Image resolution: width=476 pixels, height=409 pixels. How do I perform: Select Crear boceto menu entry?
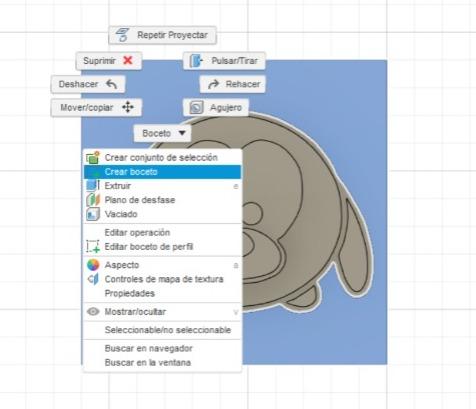click(x=162, y=172)
